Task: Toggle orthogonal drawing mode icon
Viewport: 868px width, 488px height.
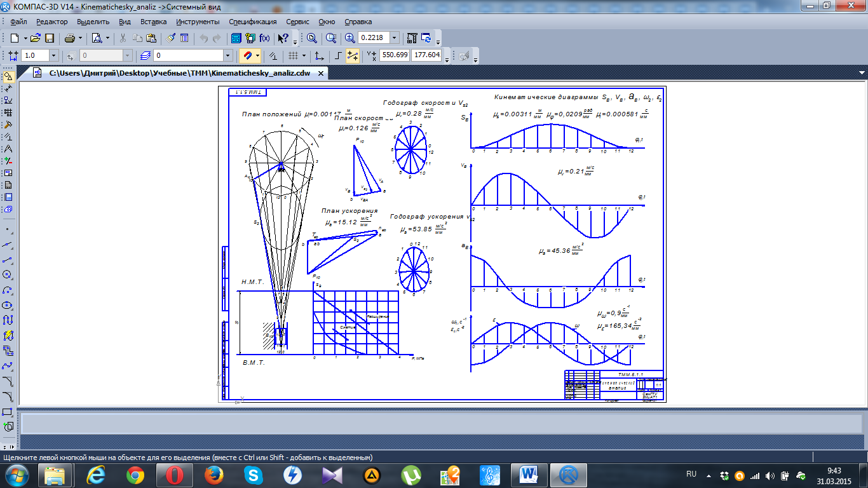Action: pyautogui.click(x=339, y=55)
